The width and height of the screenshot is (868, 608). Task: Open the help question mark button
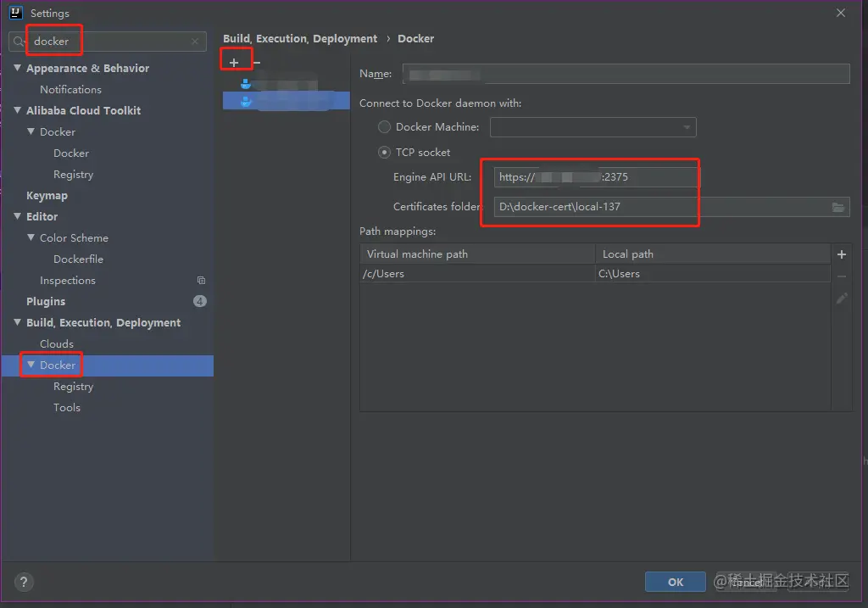tap(23, 582)
